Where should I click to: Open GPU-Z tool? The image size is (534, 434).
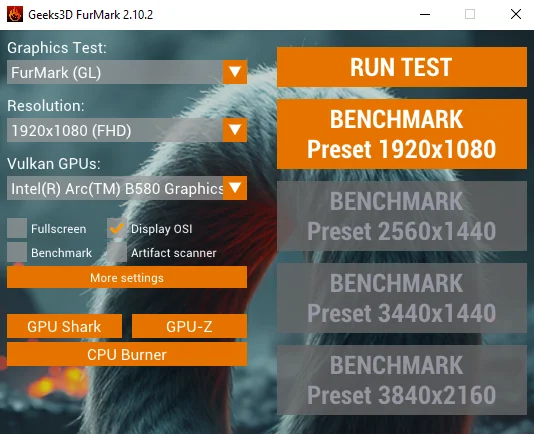[189, 326]
